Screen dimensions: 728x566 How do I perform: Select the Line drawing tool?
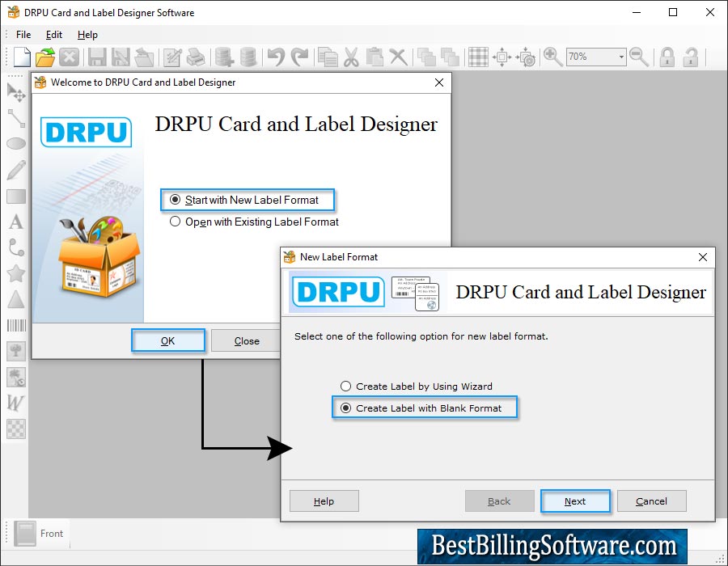click(16, 118)
